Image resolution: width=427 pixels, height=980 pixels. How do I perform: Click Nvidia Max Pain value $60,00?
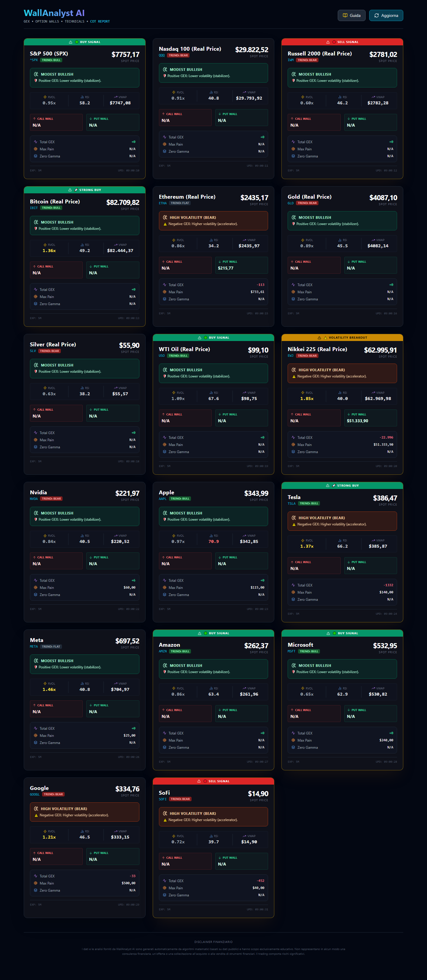(129, 587)
